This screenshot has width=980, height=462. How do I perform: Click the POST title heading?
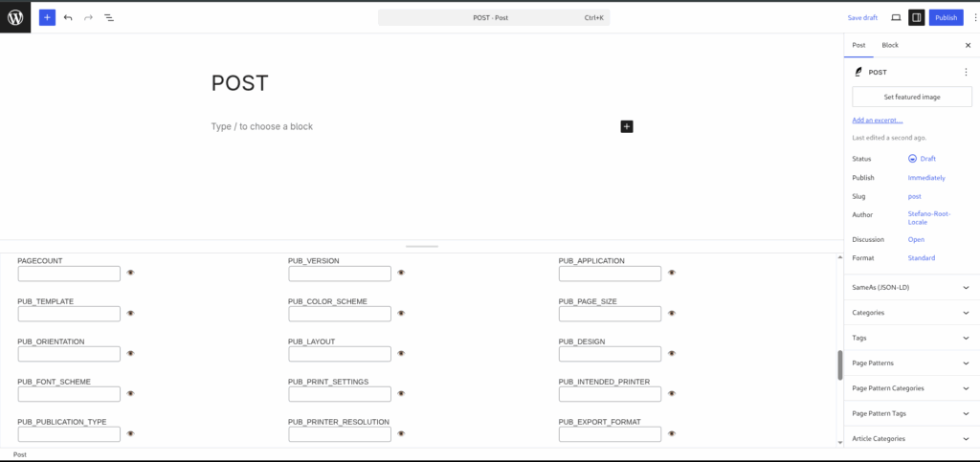pyautogui.click(x=240, y=83)
